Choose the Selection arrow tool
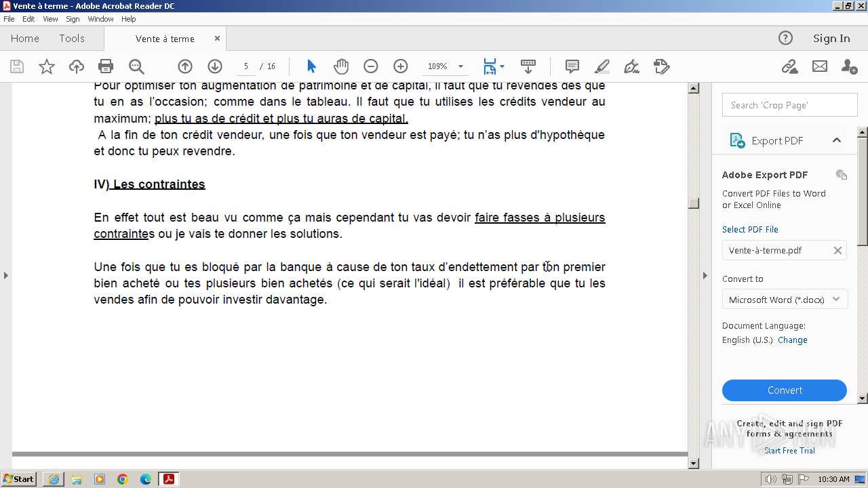 click(311, 66)
